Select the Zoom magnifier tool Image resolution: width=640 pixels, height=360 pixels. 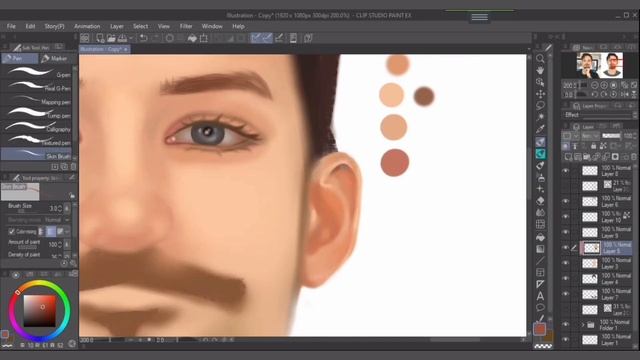pyautogui.click(x=540, y=58)
